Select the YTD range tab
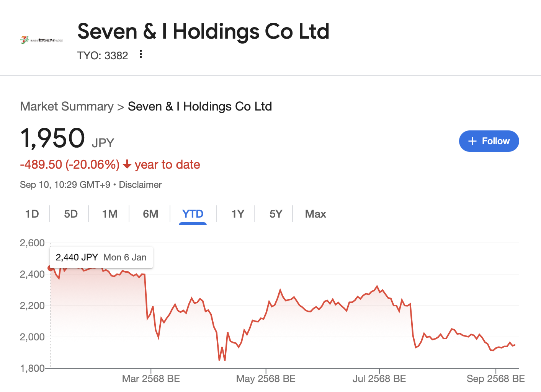The height and width of the screenshot is (392, 541). pyautogui.click(x=193, y=214)
